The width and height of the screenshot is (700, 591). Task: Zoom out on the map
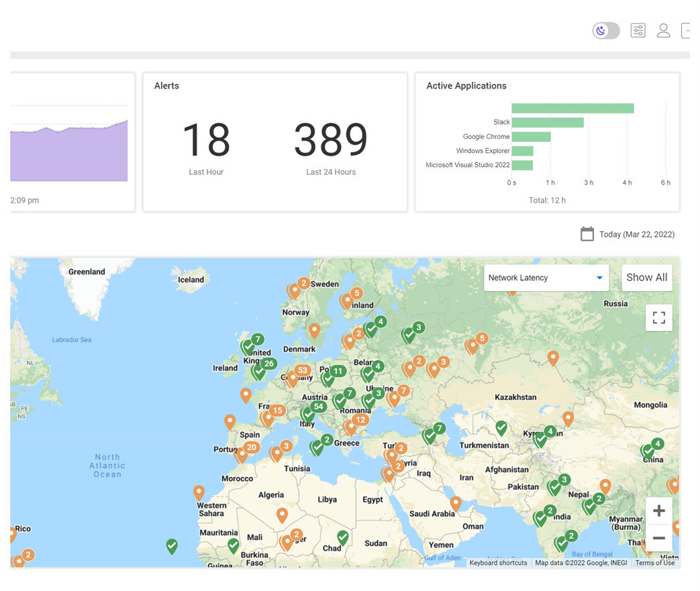[658, 538]
